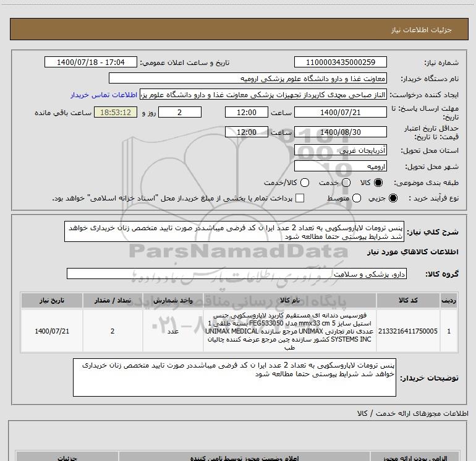Click the تعداد / مقدار column header
The height and width of the screenshot is (461, 476).
113,301
